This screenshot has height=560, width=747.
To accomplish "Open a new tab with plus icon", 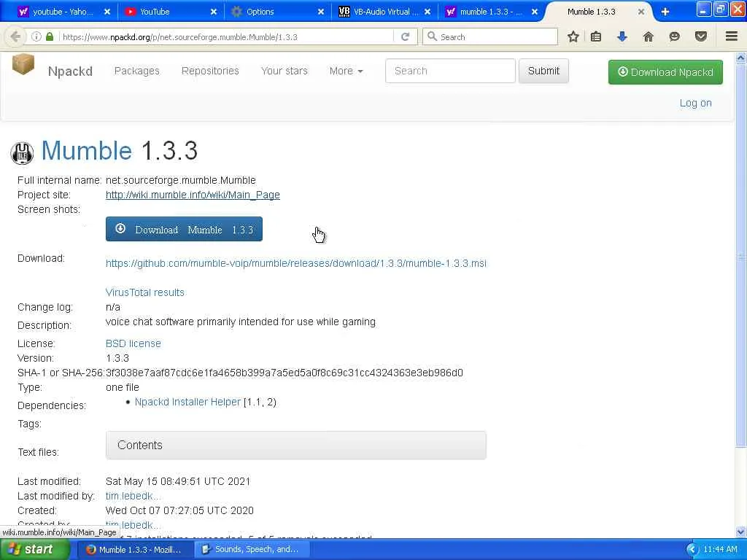I will point(665,12).
